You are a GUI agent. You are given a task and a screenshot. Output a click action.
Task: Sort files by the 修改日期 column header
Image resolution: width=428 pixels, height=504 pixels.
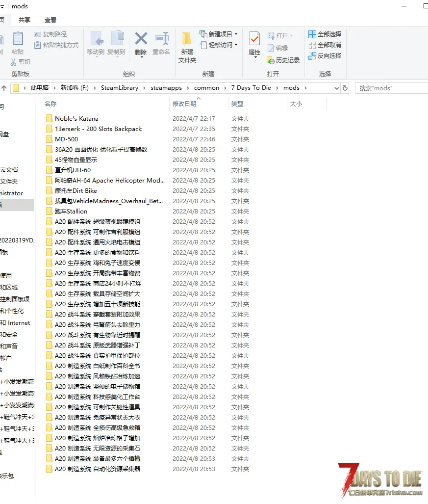click(x=184, y=104)
